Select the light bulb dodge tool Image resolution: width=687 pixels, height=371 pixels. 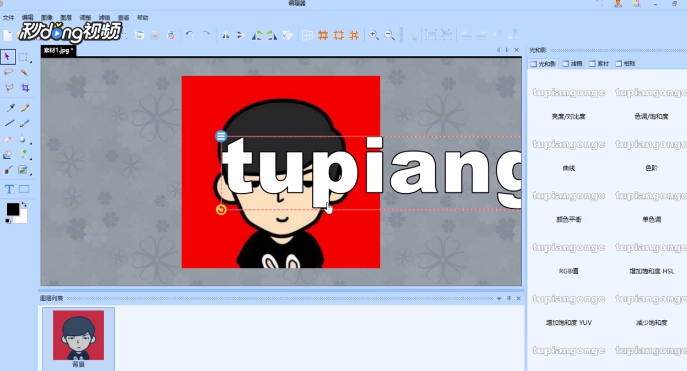23,154
